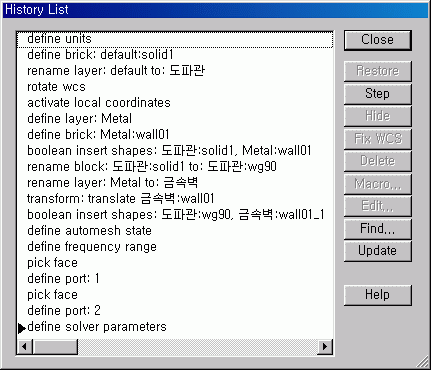Click the Fix WCS button
The image size is (431, 370).
[x=378, y=139]
